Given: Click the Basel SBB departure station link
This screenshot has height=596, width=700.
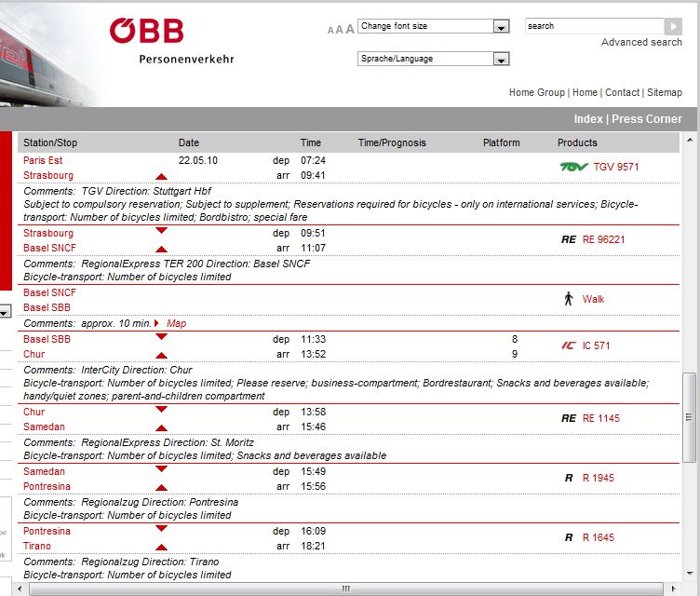Looking at the screenshot, I should [47, 339].
